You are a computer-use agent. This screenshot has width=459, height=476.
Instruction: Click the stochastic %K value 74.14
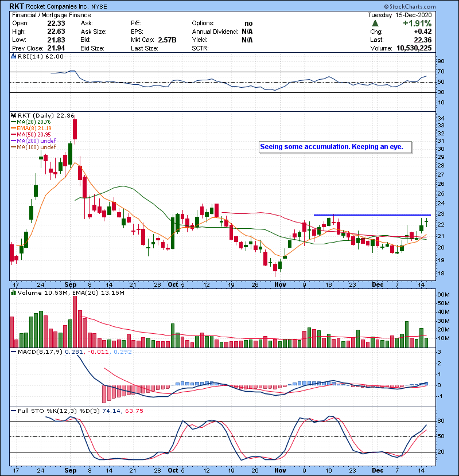tap(111, 411)
